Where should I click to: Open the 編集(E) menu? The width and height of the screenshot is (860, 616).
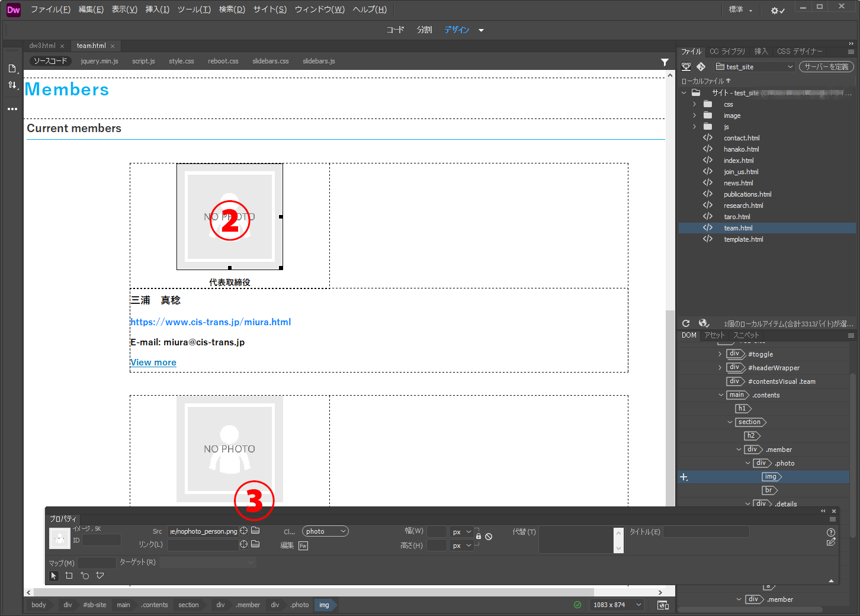[x=91, y=9]
